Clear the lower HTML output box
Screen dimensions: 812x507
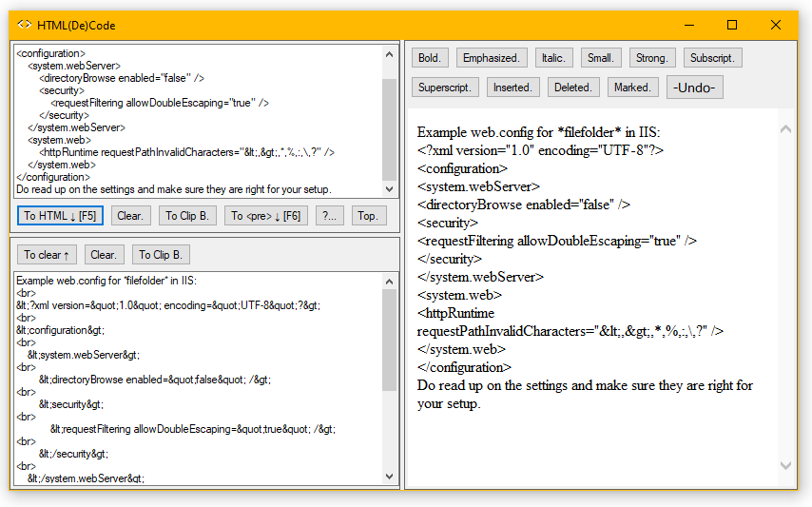coord(104,254)
